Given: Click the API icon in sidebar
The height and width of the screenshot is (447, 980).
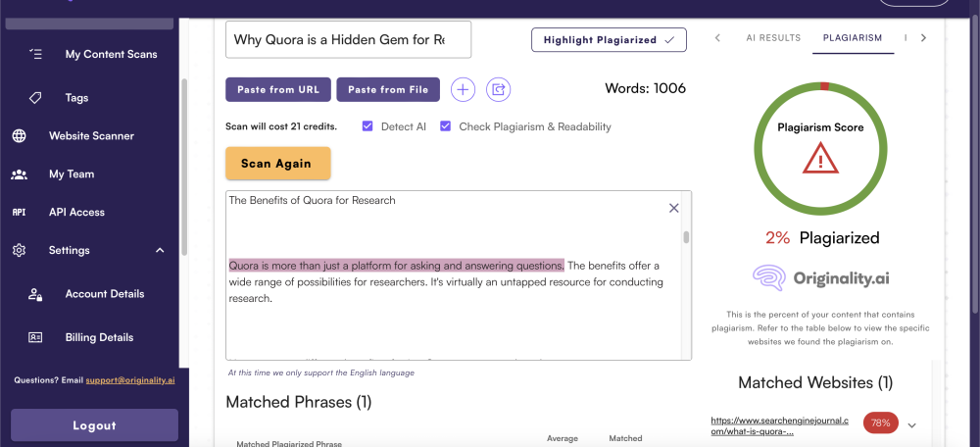Looking at the screenshot, I should tap(20, 212).
